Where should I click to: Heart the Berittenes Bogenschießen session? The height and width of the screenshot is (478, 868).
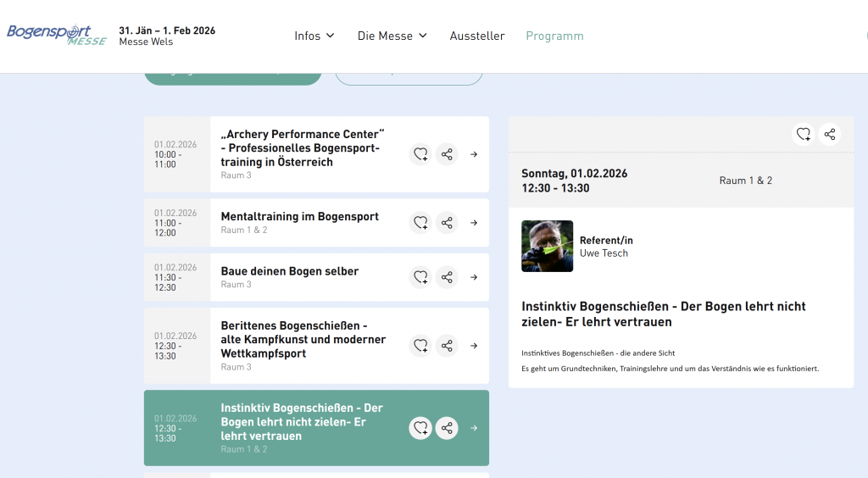pyautogui.click(x=420, y=346)
